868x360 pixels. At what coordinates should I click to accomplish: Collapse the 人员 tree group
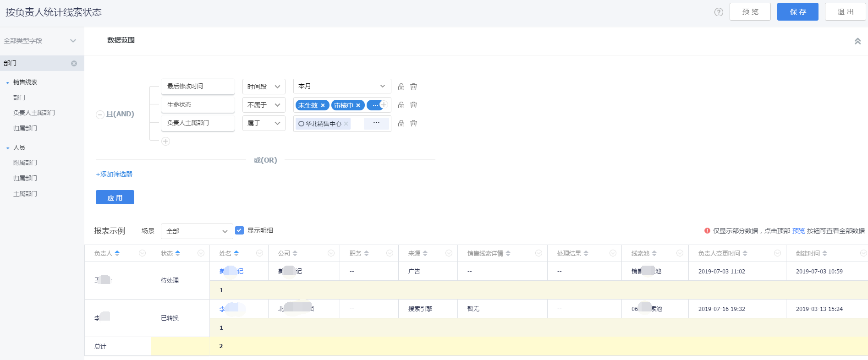click(8, 148)
